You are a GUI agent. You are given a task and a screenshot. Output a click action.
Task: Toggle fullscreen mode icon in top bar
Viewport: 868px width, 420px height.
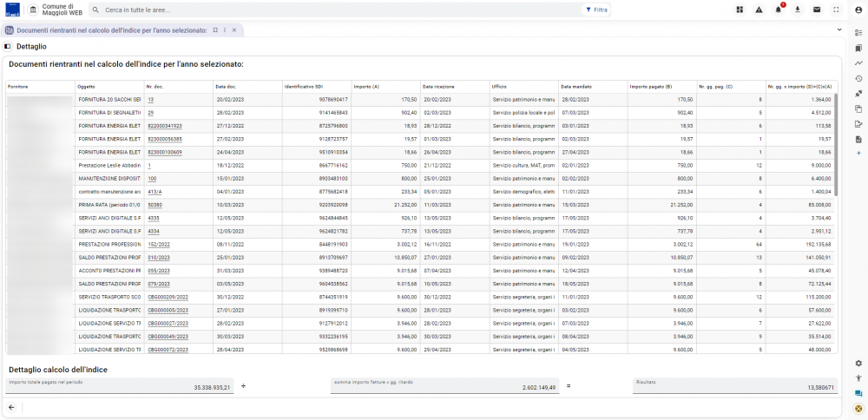[836, 10]
